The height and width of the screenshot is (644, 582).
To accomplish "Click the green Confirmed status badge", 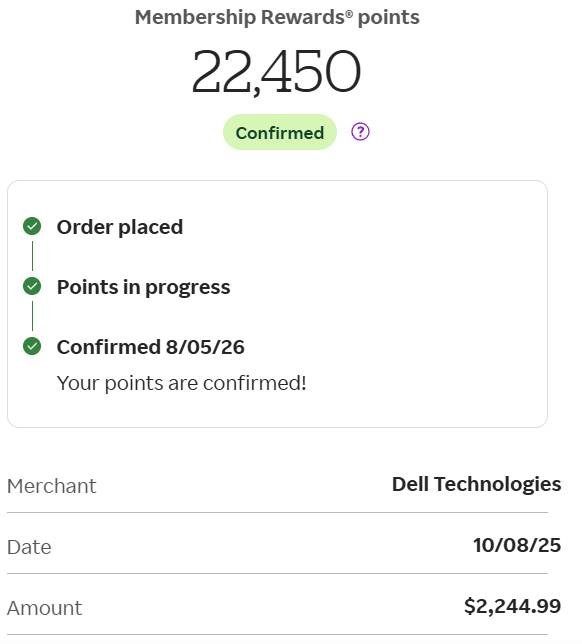I will [280, 132].
